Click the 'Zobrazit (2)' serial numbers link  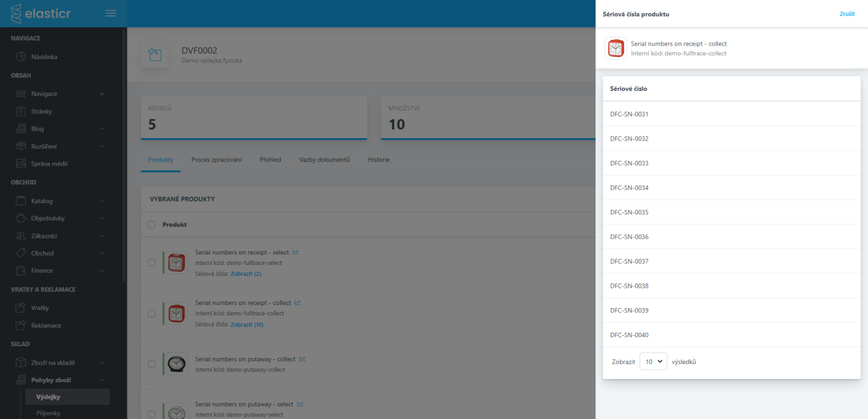(246, 274)
